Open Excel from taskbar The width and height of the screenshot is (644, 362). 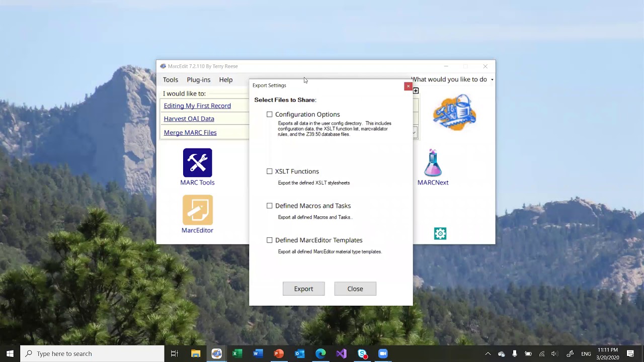[237, 353]
